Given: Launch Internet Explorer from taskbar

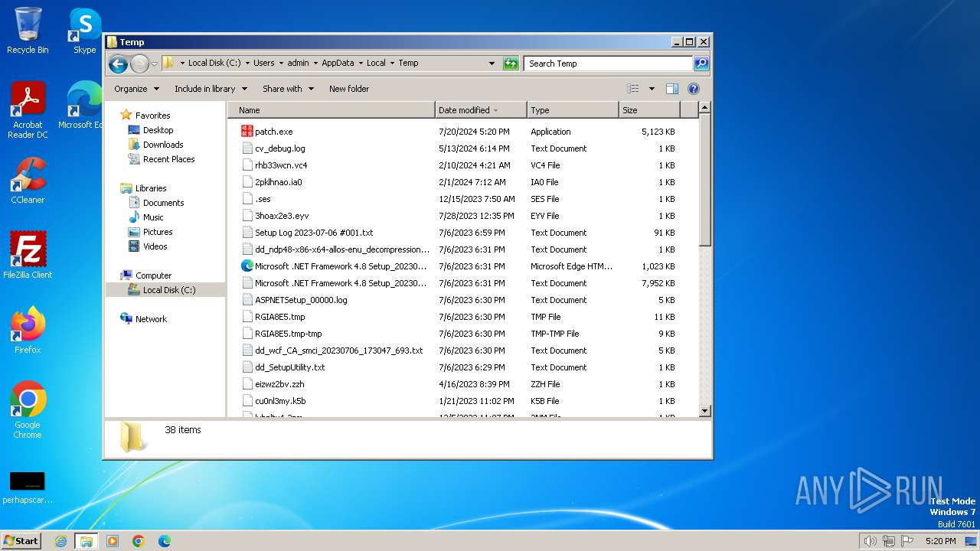Looking at the screenshot, I should (x=60, y=541).
